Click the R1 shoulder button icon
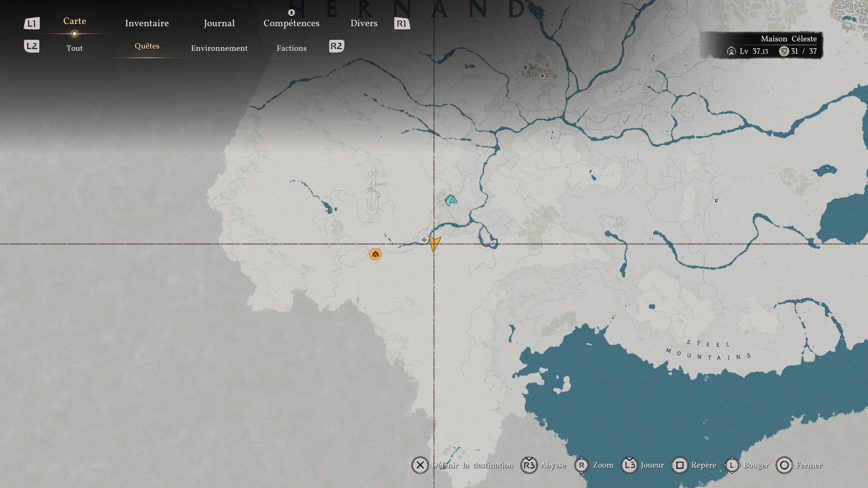Image resolution: width=868 pixels, height=488 pixels. click(402, 23)
